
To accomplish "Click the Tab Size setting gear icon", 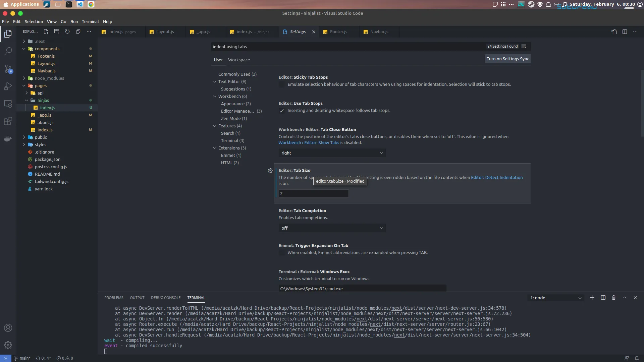I will click(x=270, y=171).
